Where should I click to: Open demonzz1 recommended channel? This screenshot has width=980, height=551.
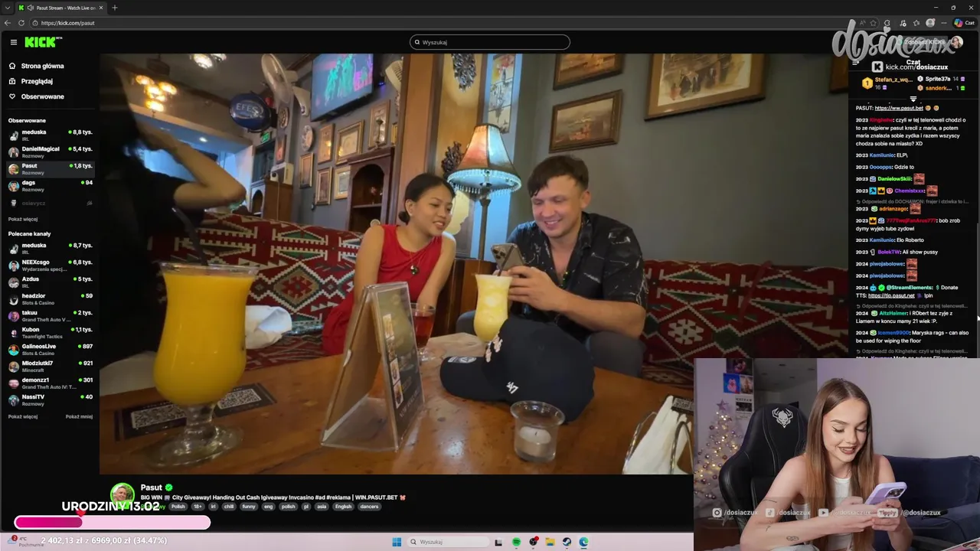50,383
